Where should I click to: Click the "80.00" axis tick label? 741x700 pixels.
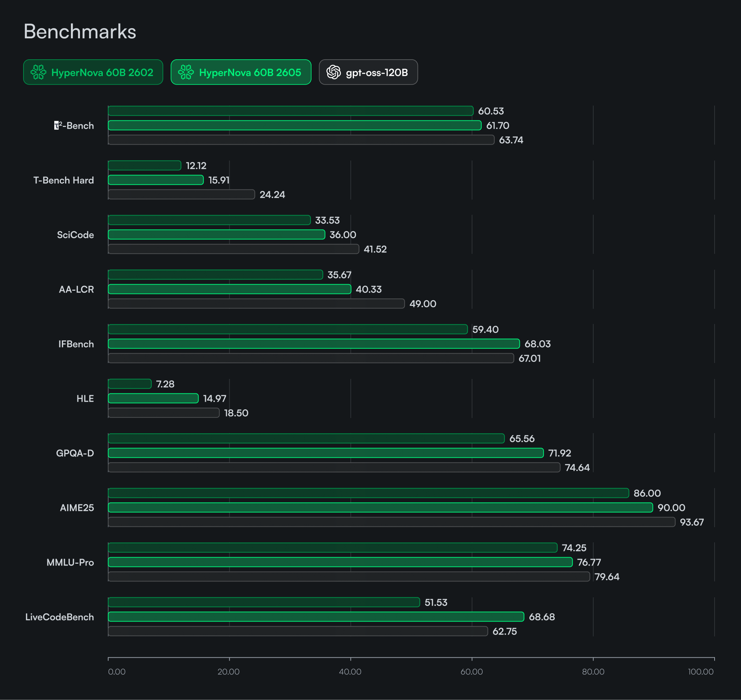(593, 672)
